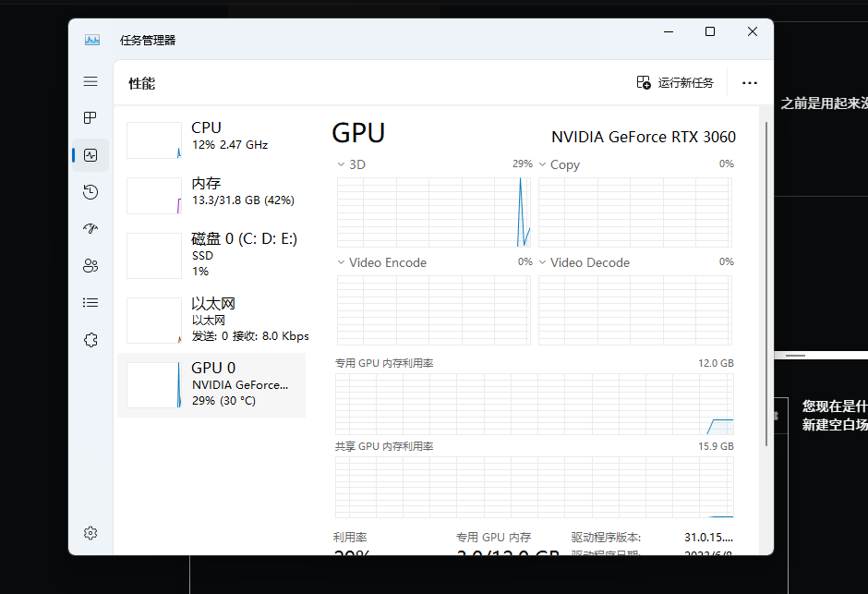Image resolution: width=868 pixels, height=594 pixels.
Task: Click the Task Manager app icon
Action: point(92,40)
